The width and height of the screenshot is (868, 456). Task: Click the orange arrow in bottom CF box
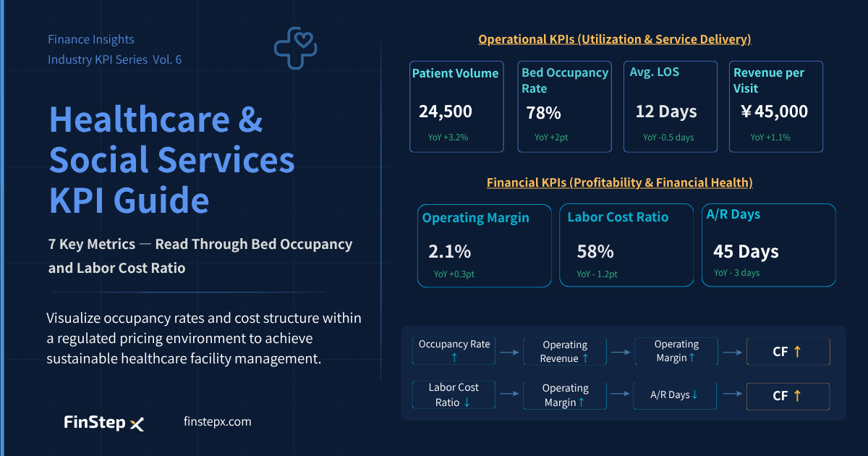click(797, 396)
